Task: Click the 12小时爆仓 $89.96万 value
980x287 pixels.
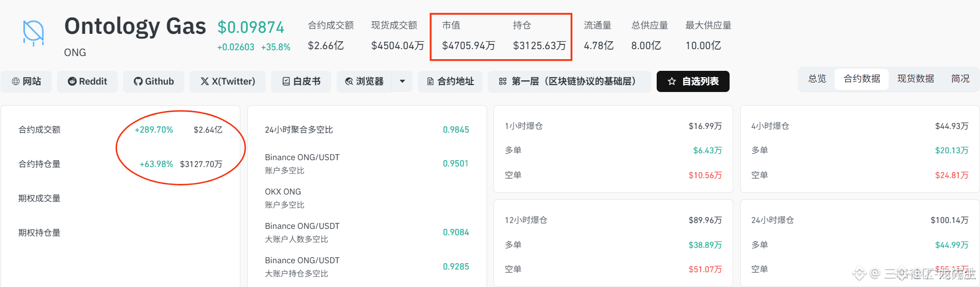Action: pos(705,220)
